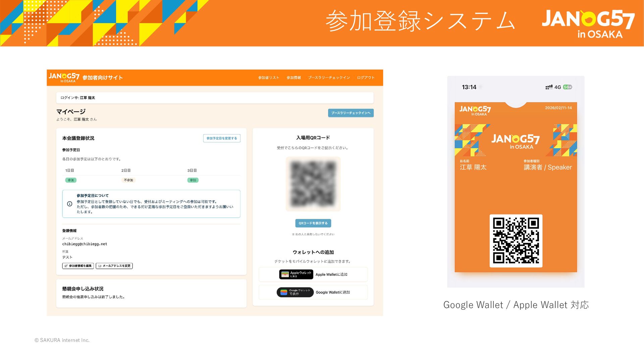Open the 参加者リスト menu item

(x=268, y=77)
